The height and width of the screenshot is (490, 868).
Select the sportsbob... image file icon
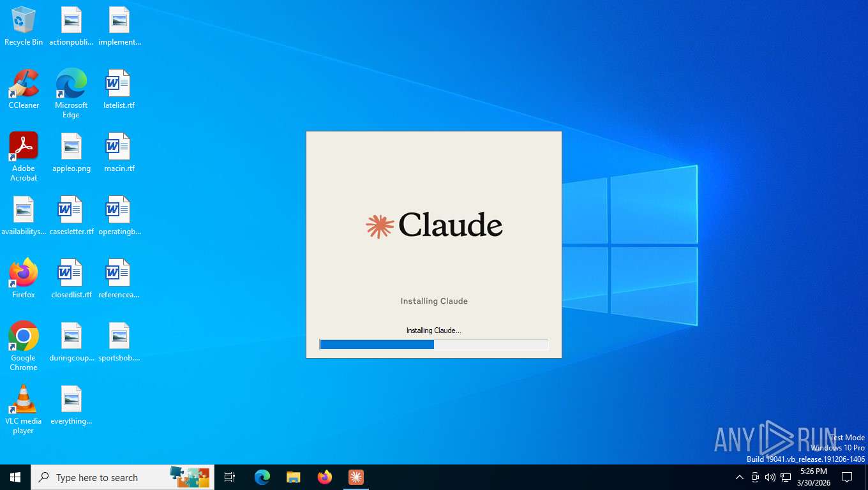[x=119, y=343]
